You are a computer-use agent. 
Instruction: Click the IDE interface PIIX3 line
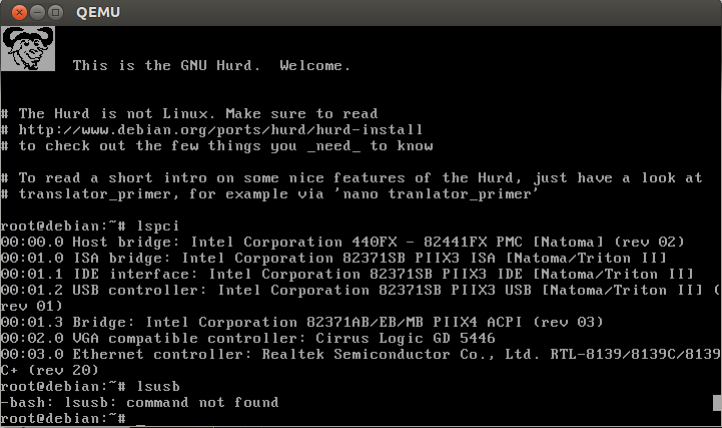(x=347, y=274)
